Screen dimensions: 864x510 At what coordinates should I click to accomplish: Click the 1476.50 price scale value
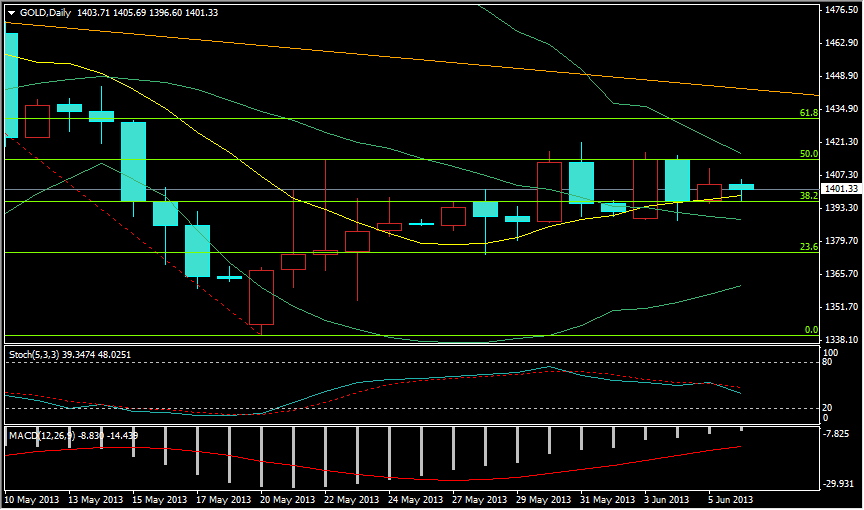841,9
